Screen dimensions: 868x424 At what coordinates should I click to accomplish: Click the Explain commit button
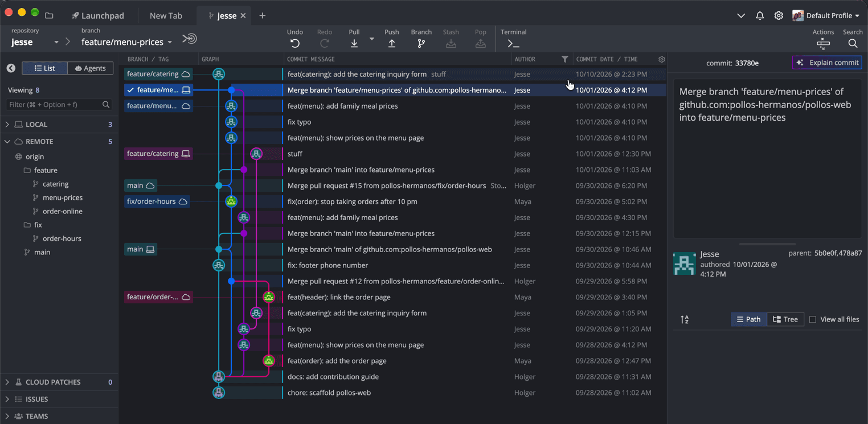[827, 63]
